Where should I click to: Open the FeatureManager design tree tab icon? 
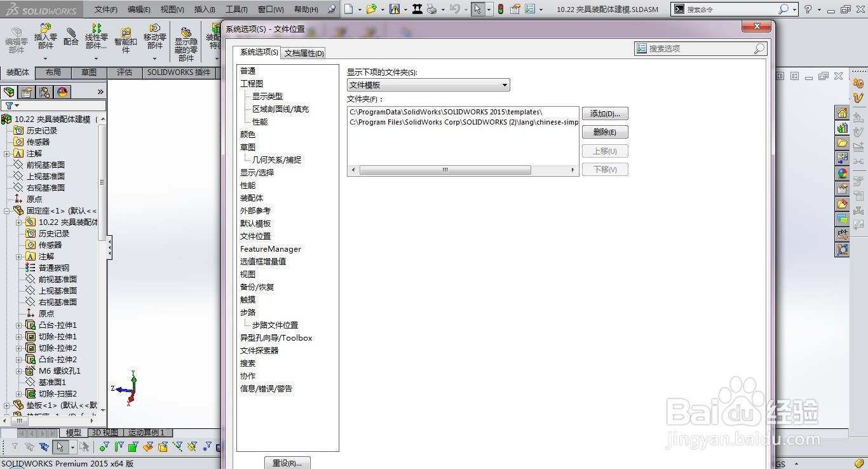pos(9,92)
